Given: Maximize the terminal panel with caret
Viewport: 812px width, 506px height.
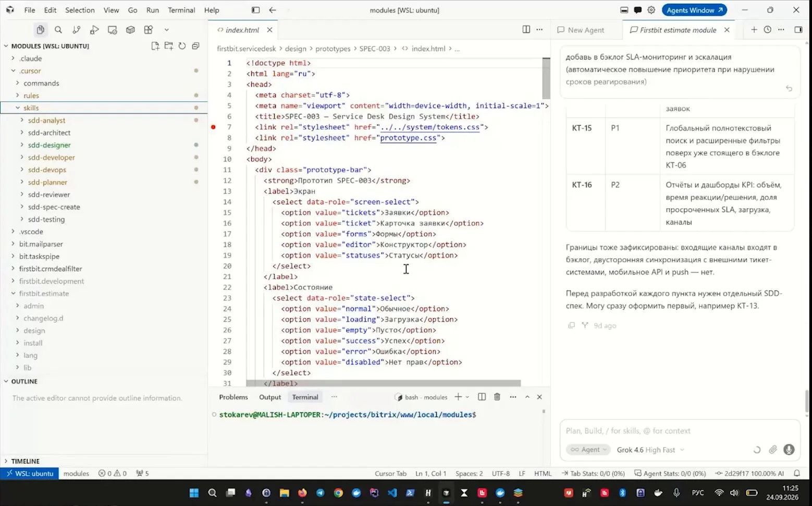Looking at the screenshot, I should pos(527,397).
